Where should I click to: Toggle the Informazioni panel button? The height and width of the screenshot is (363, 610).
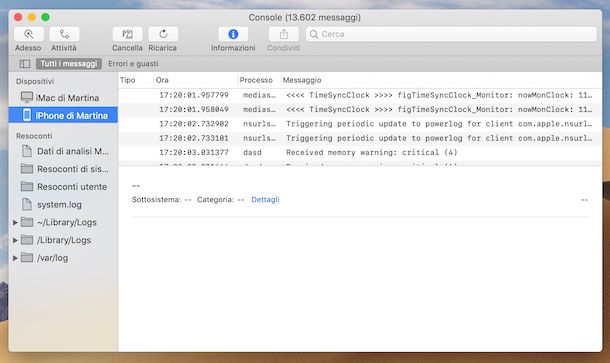233,34
